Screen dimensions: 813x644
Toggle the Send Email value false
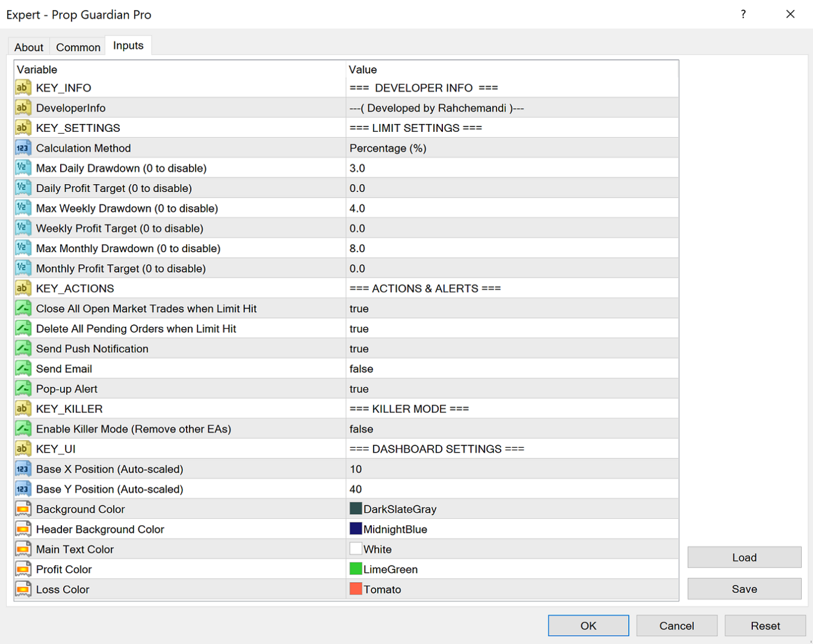click(512, 368)
